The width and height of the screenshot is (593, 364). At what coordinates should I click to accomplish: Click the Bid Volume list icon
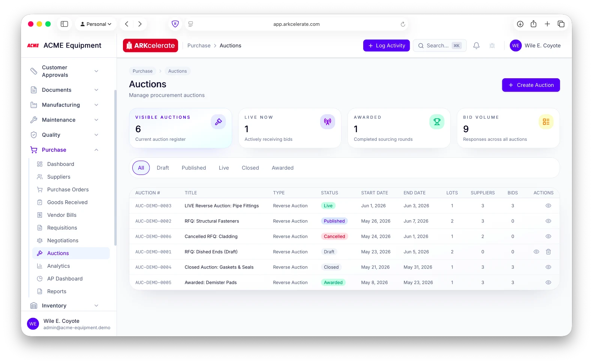pyautogui.click(x=546, y=122)
